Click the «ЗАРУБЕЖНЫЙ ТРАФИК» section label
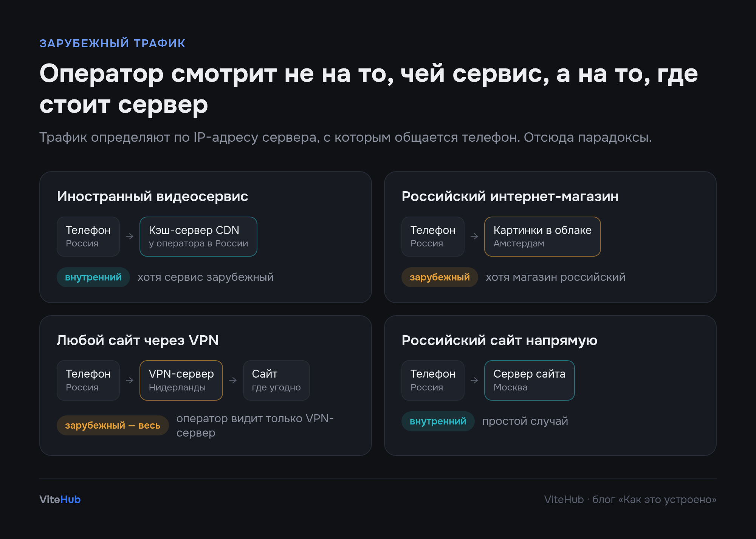Viewport: 756px width, 539px height. click(x=112, y=43)
